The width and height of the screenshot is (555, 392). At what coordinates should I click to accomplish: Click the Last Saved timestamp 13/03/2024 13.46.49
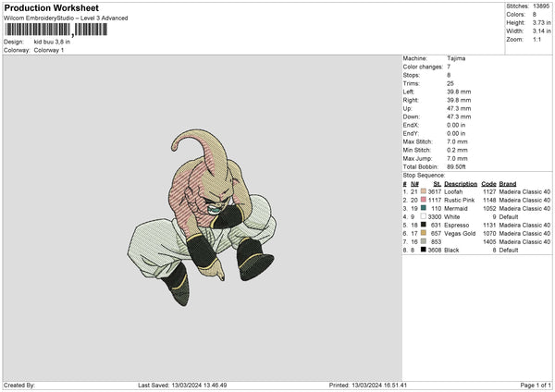(199, 385)
